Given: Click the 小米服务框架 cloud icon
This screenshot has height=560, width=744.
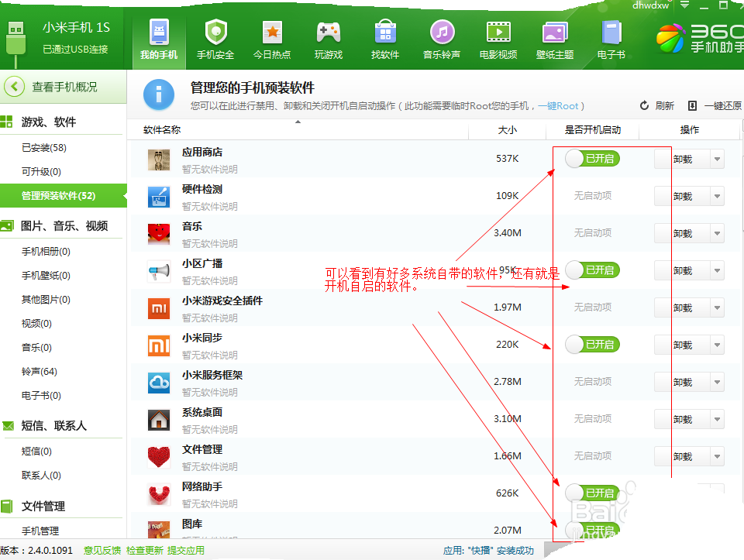Looking at the screenshot, I should 158,383.
